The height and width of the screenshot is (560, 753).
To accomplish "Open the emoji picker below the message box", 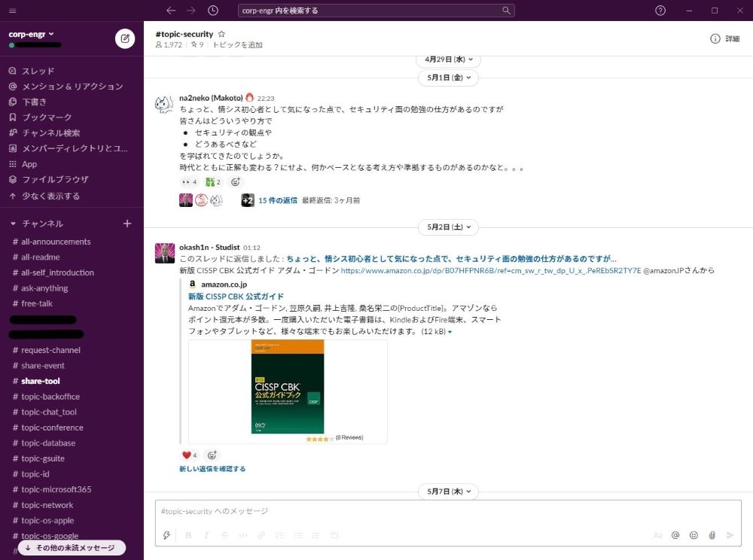I will click(x=694, y=535).
